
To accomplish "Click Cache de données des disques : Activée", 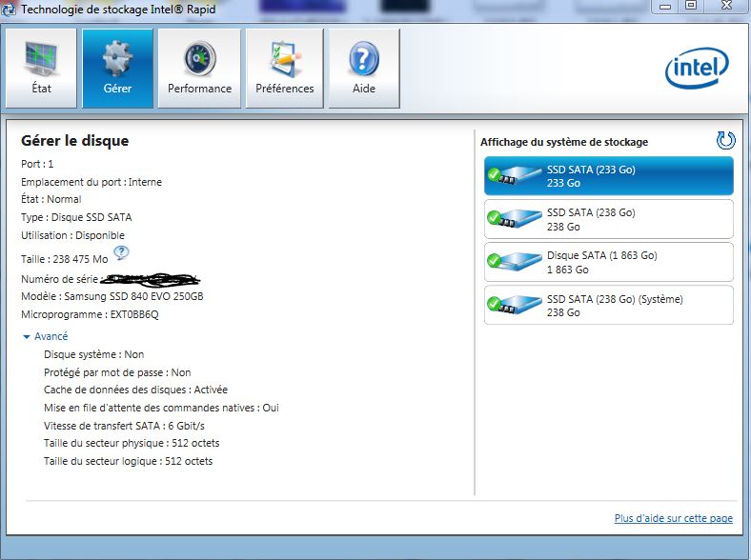I will click(135, 390).
